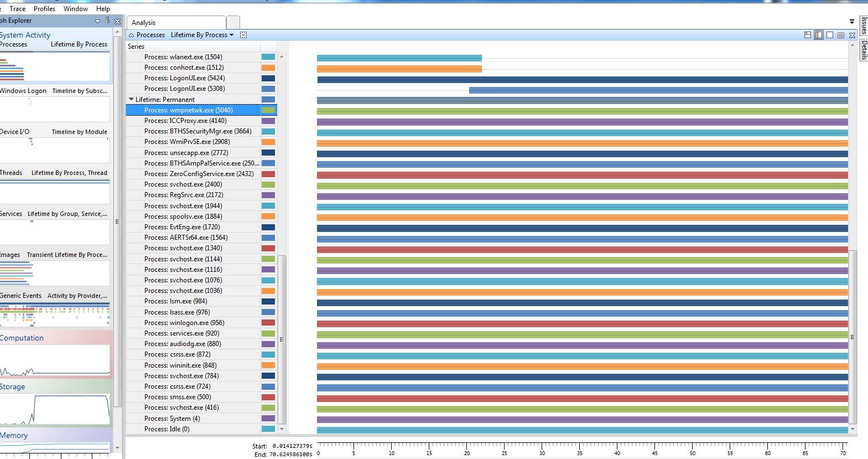This screenshot has width=868, height=459.
Task: Select the Process: lsass.exe (976) row
Action: pos(201,312)
